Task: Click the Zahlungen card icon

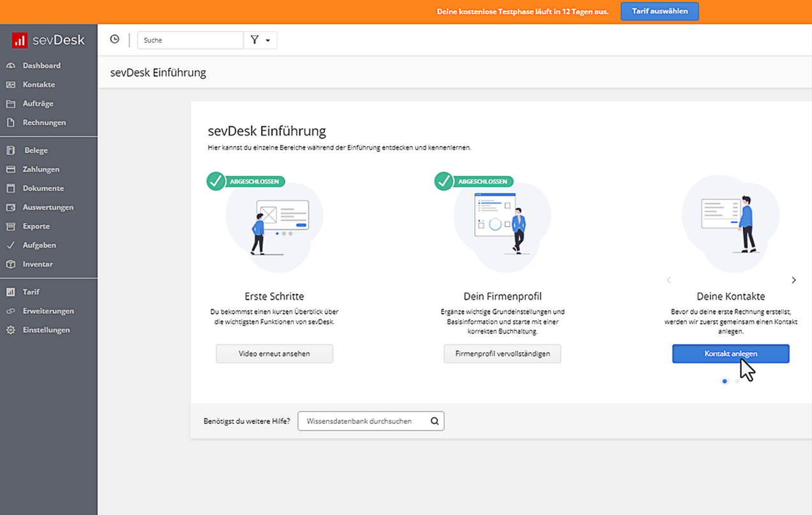Action: (x=11, y=169)
